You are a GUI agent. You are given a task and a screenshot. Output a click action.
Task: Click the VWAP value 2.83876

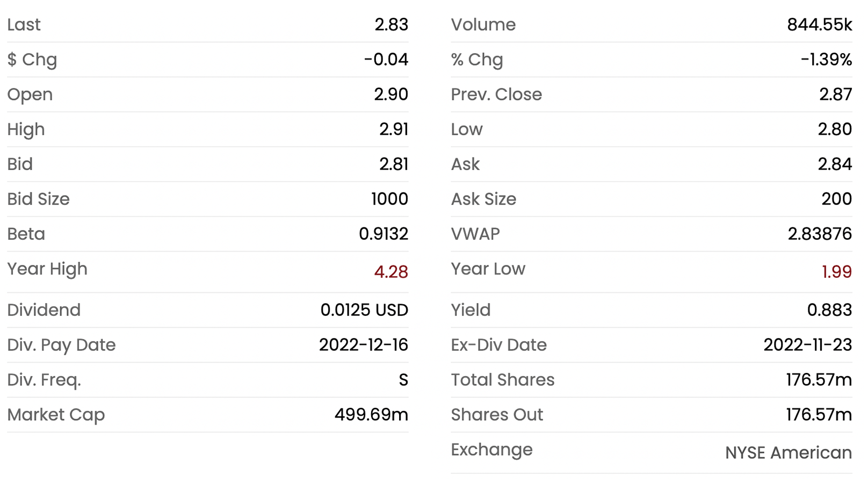click(x=820, y=234)
